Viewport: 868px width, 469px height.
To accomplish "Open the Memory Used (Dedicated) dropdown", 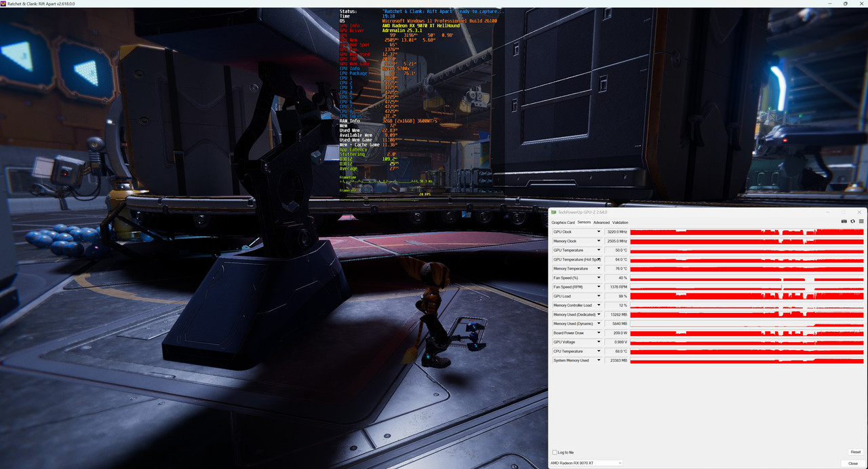I will [x=599, y=314].
